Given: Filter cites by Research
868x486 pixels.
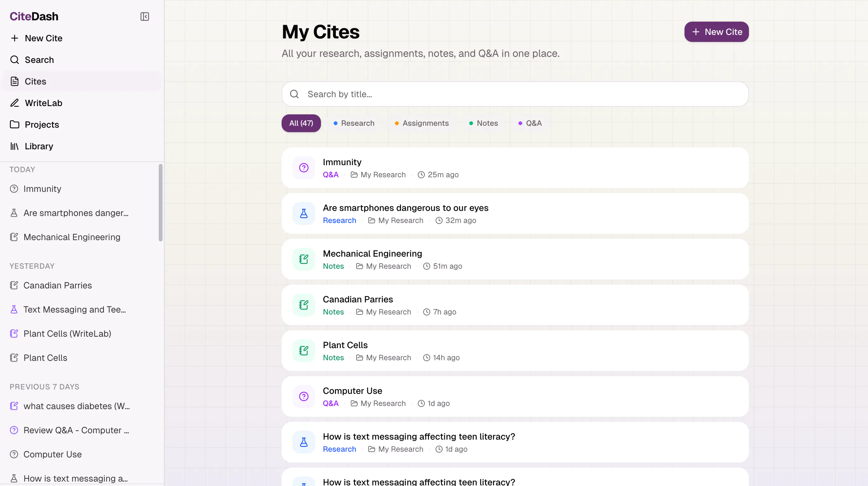Looking at the screenshot, I should (354, 123).
